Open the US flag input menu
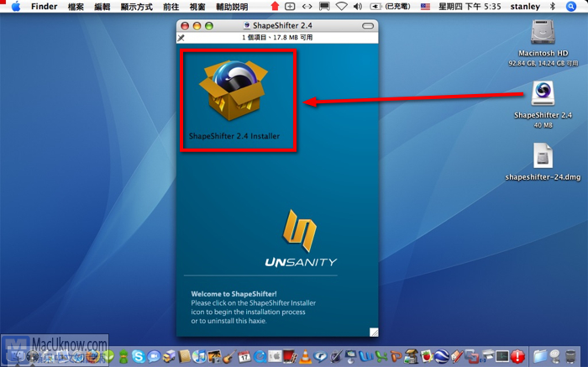Viewport: 588px width, 367px height. pos(425,7)
